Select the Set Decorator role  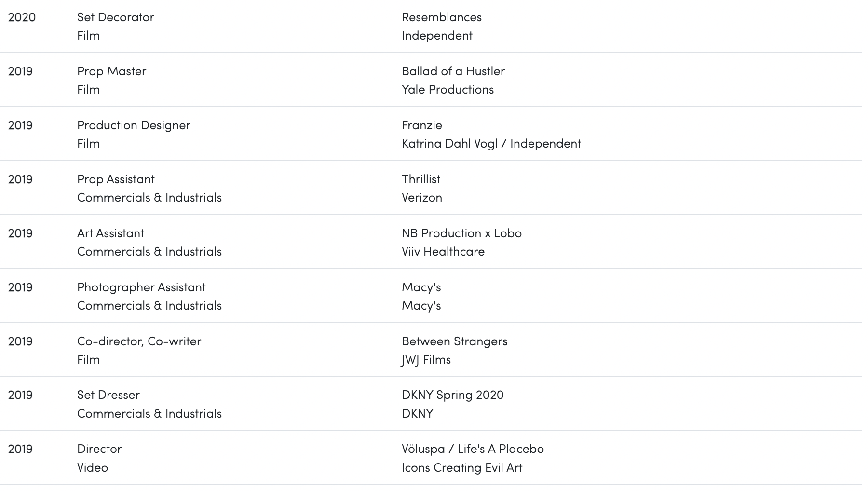115,17
